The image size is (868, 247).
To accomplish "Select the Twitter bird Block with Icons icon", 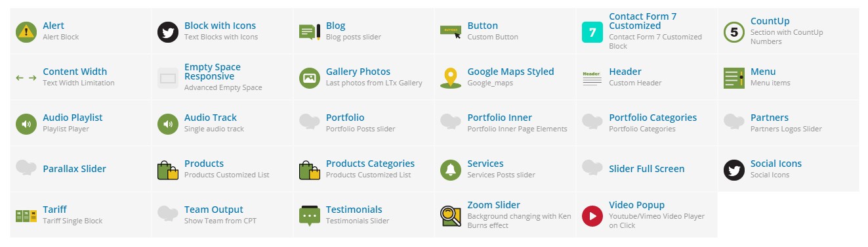I will click(168, 32).
